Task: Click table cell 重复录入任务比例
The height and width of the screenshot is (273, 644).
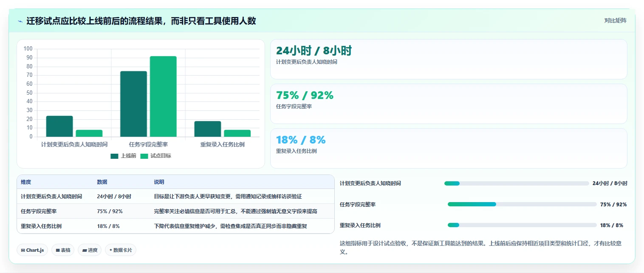Action: tap(41, 226)
